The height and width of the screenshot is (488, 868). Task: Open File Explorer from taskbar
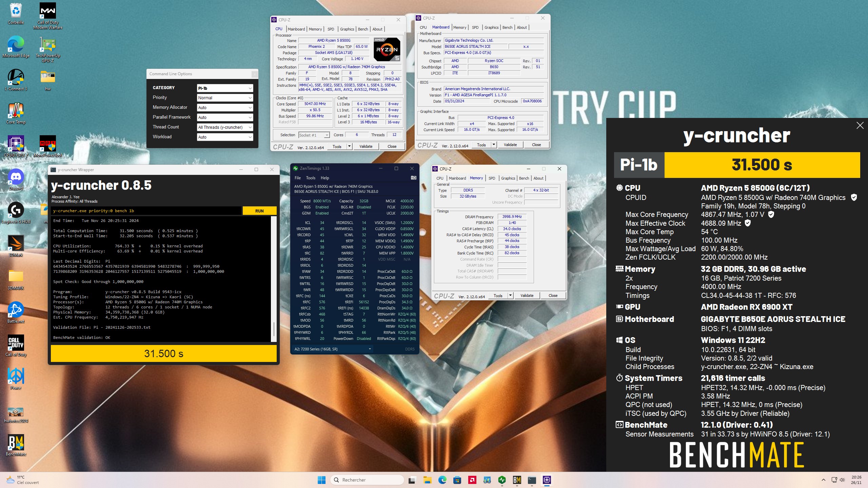coord(427,480)
